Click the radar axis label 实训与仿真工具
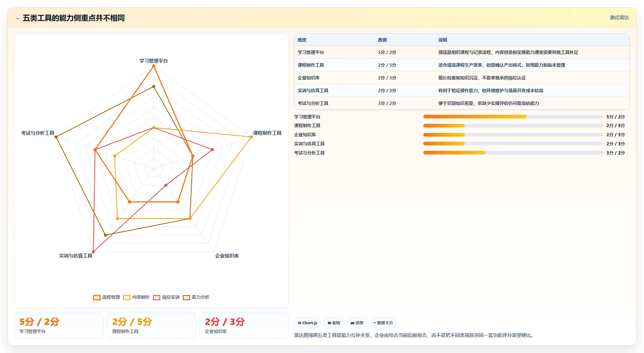 click(76, 256)
